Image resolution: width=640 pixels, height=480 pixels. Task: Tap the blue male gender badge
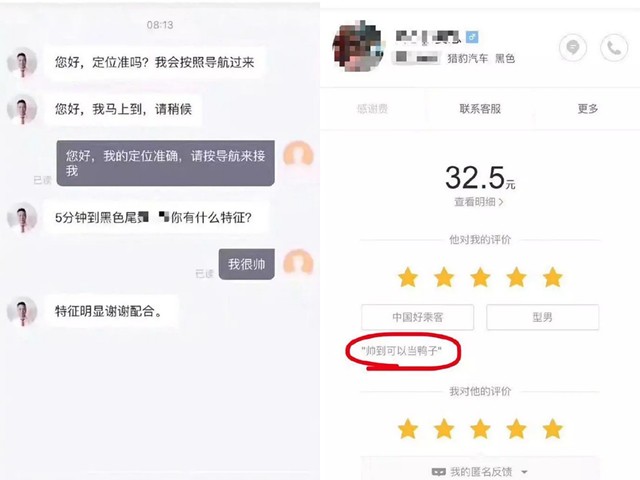(472, 37)
